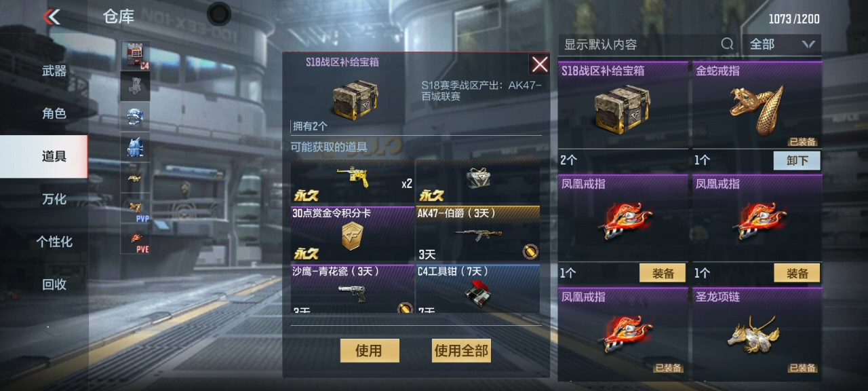Select the PVP sub-category icon
The image size is (868, 391).
point(136,208)
